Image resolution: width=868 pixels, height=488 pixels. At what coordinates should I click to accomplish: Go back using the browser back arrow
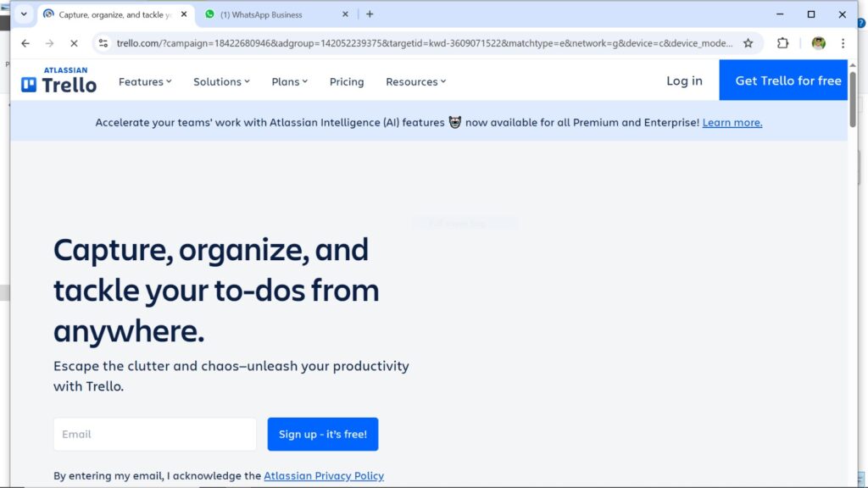25,43
